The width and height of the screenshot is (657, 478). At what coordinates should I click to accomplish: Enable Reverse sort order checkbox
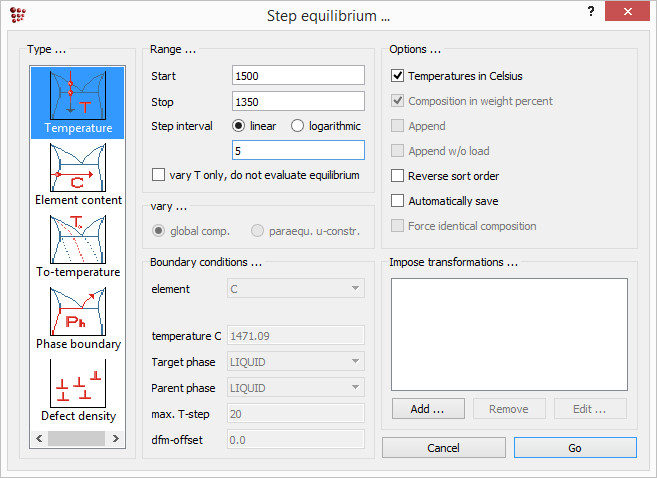coord(398,176)
